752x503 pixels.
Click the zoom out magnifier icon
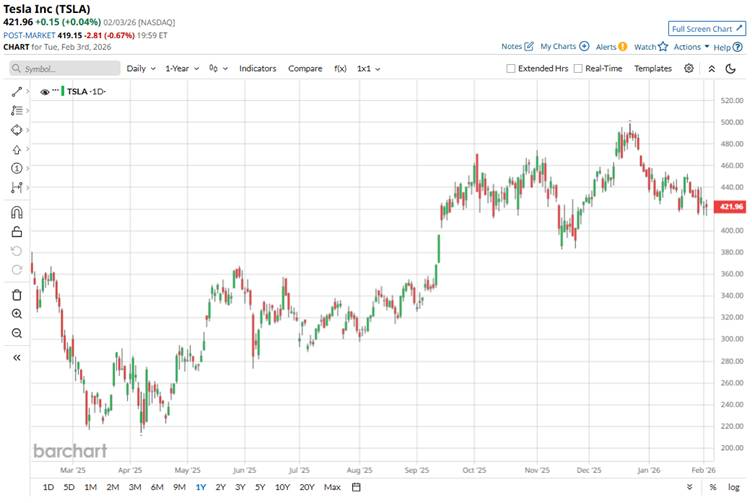(16, 333)
